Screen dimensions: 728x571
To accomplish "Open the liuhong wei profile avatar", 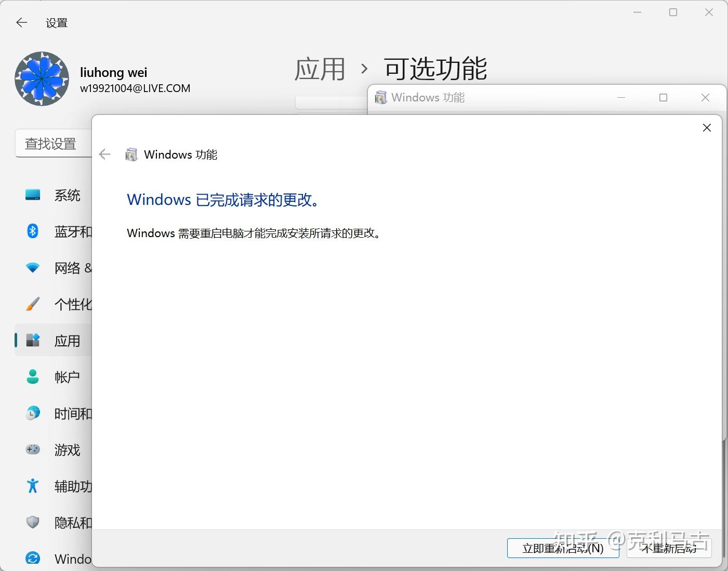I will point(42,79).
